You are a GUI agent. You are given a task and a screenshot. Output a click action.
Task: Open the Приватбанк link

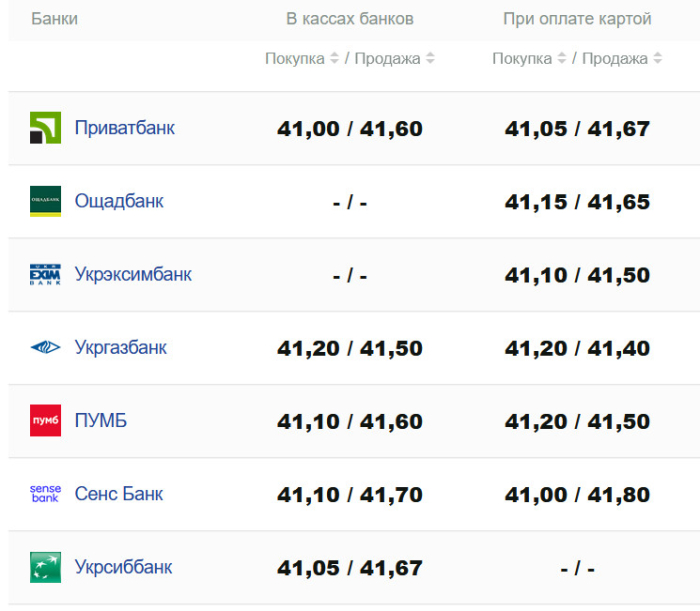pyautogui.click(x=125, y=128)
